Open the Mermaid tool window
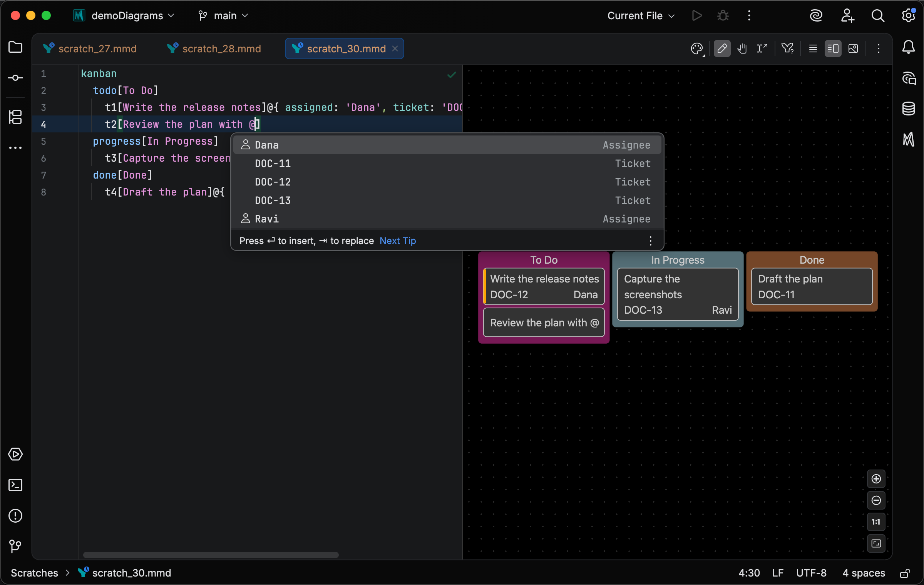This screenshot has height=585, width=924. pos(909,139)
